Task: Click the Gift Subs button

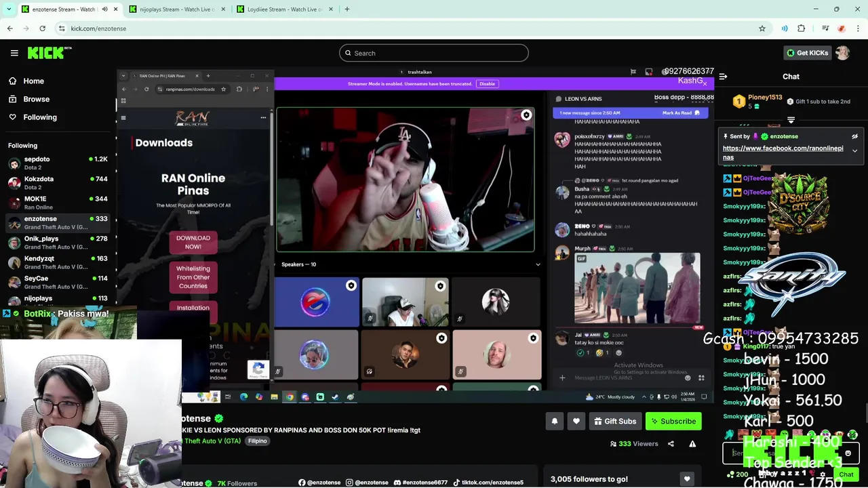Action: (615, 422)
